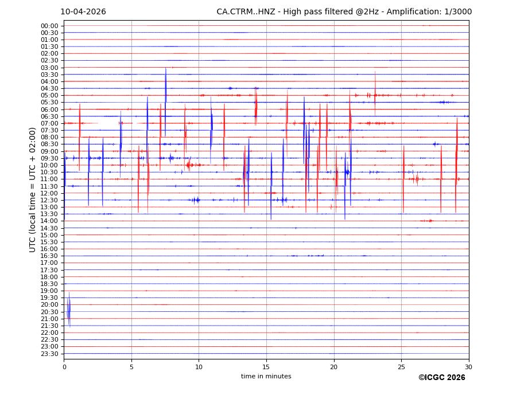Click the 17:30 time label
The width and height of the screenshot is (532, 399).
pyautogui.click(x=49, y=270)
